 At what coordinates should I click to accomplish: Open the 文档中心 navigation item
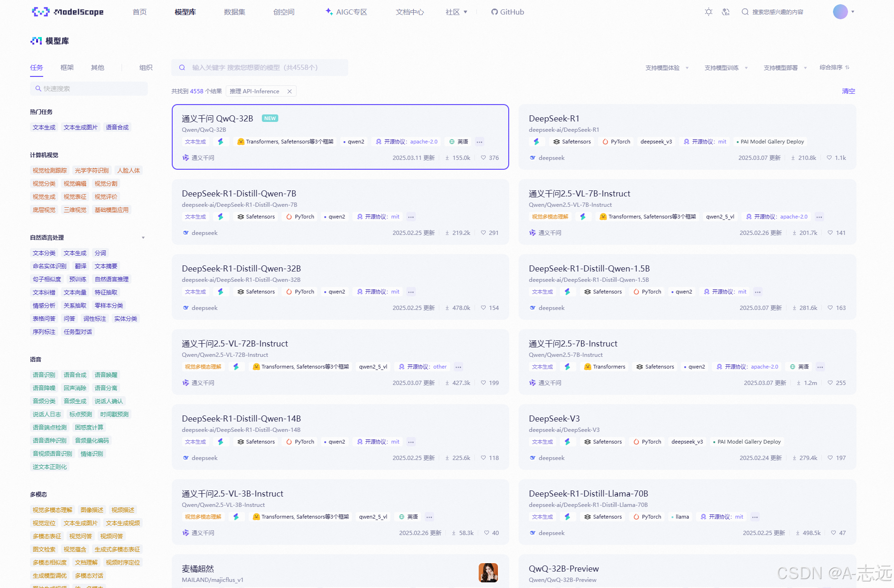[x=410, y=12]
